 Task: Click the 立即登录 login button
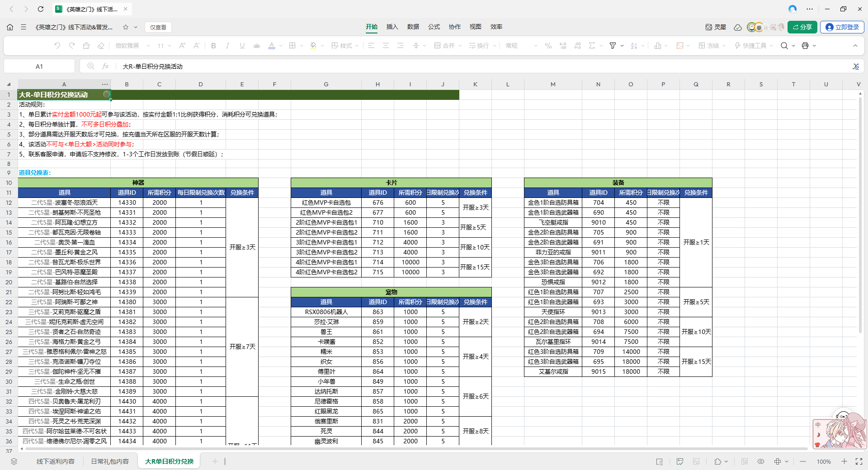(x=842, y=27)
